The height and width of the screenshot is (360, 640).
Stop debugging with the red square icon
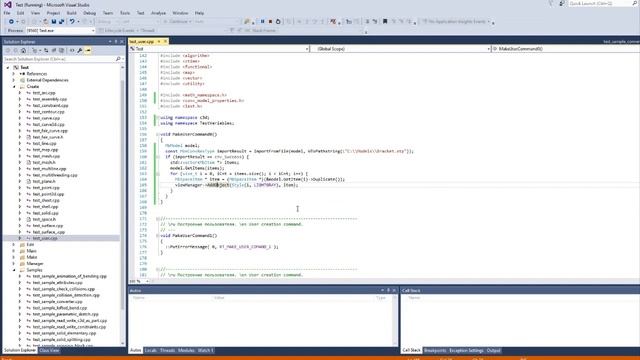coord(270,22)
